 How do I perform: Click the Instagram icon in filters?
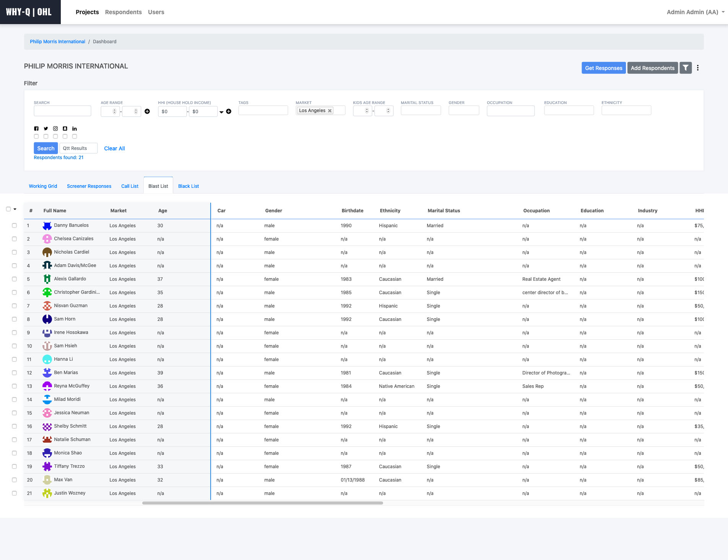pos(55,129)
